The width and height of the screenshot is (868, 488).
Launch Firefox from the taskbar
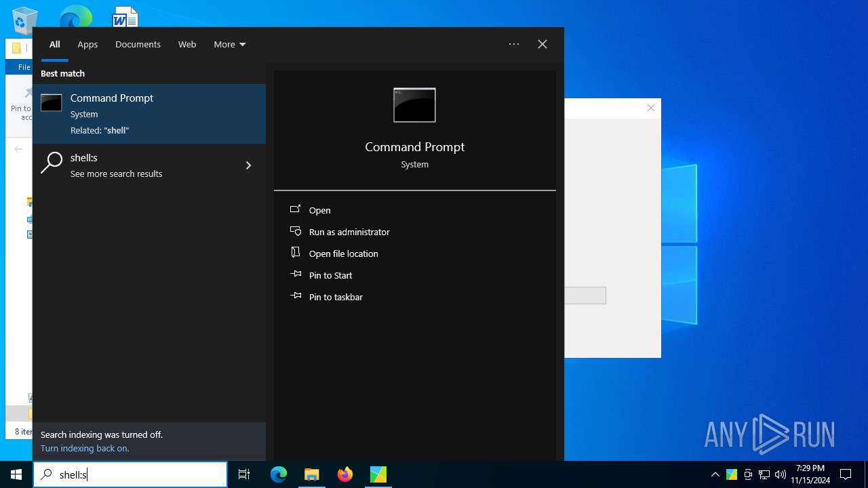coord(345,474)
